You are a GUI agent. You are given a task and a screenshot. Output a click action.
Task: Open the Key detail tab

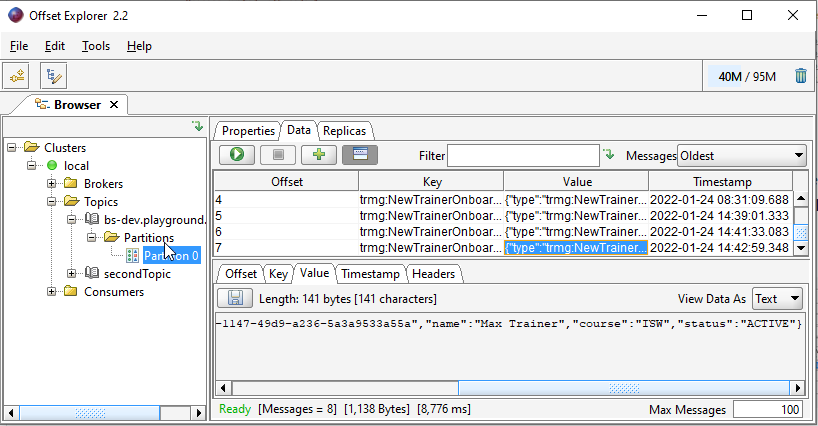(x=278, y=274)
